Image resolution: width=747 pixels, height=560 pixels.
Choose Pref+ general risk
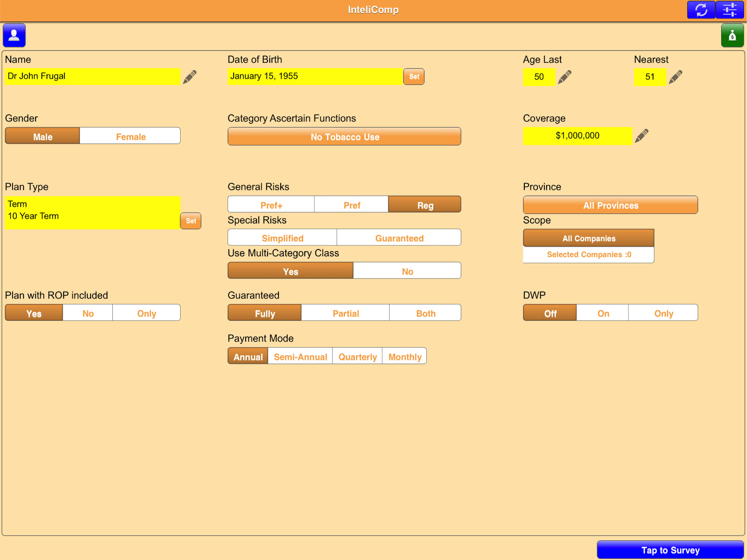(271, 204)
